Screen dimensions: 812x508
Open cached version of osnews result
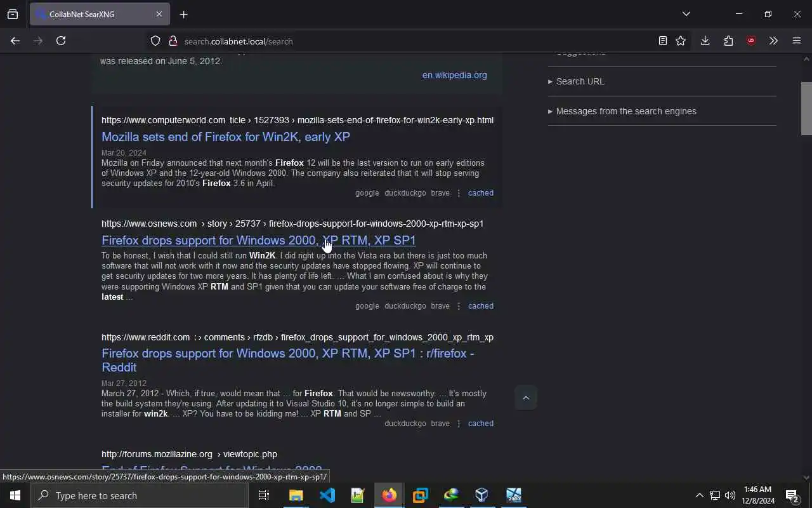tap(481, 306)
